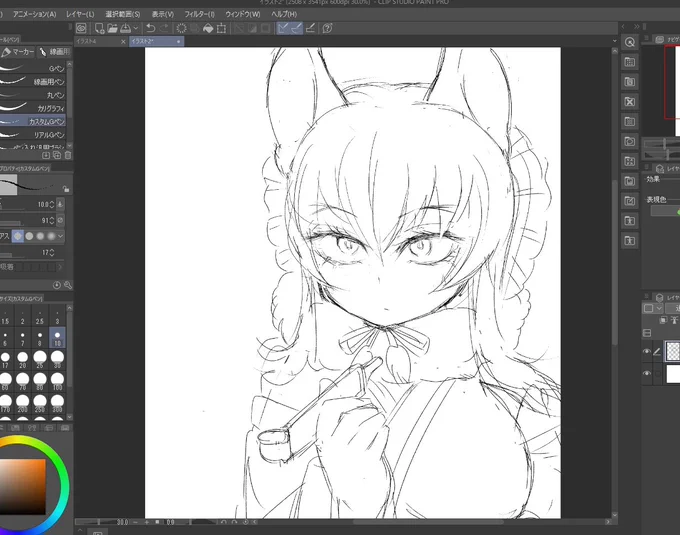The height and width of the screenshot is (535, 680).
Task: Open opacity dynamics settings button
Action: (x=60, y=220)
